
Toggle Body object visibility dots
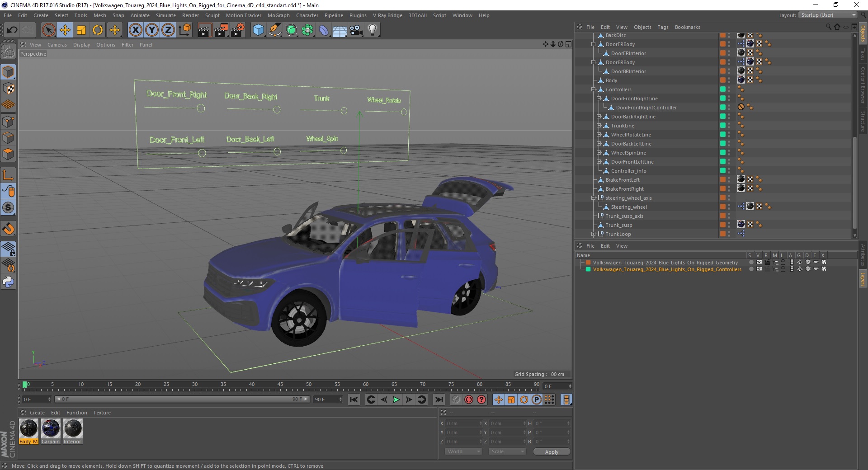click(729, 80)
